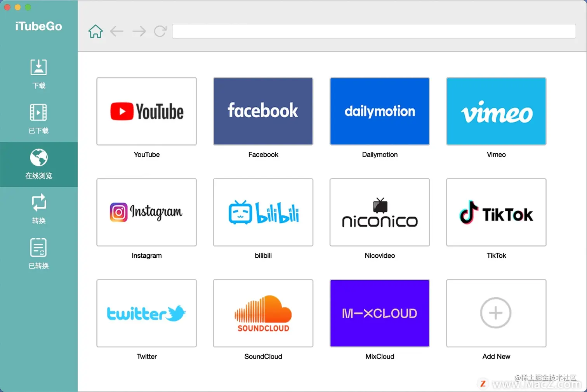Open the Instagram site tile
This screenshot has height=392, width=587.
tap(147, 212)
